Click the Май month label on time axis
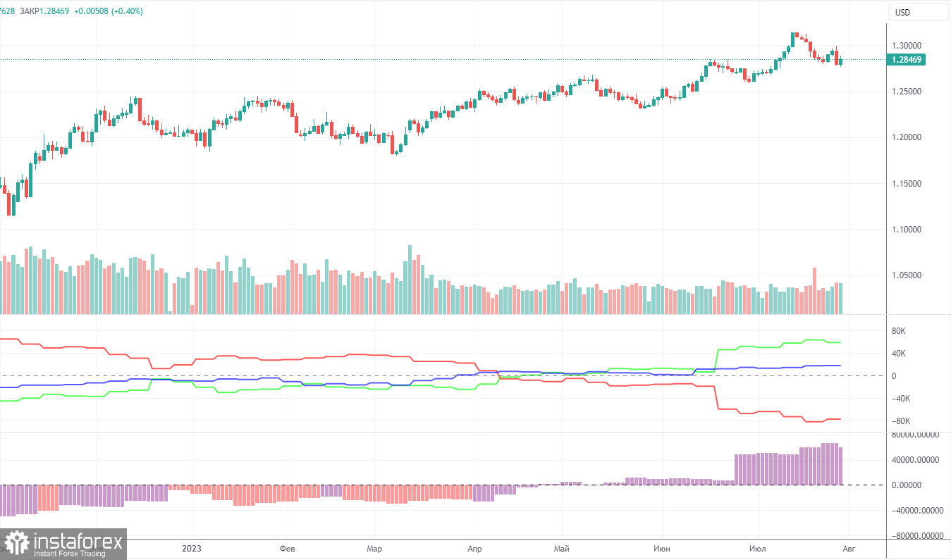This screenshot has width=951, height=560. point(561,548)
